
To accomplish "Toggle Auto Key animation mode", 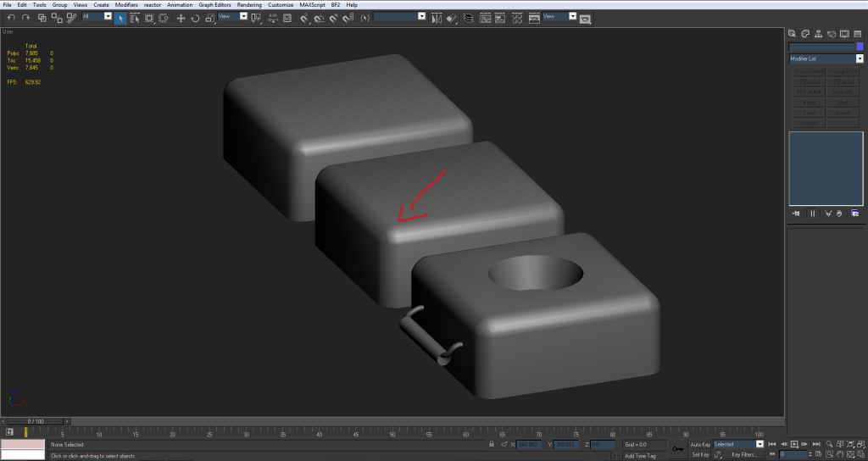I will point(699,444).
